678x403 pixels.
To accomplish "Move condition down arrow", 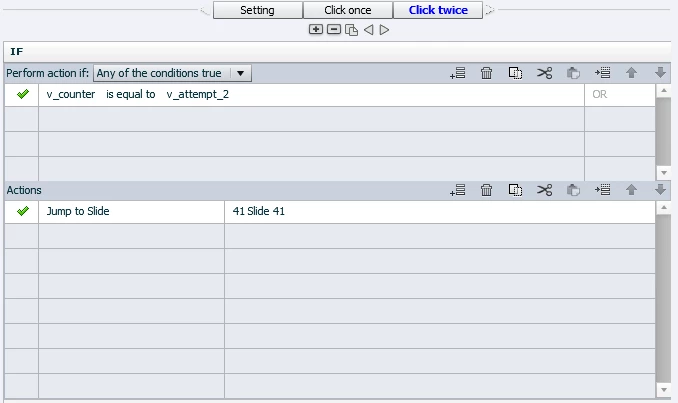I will [x=660, y=73].
